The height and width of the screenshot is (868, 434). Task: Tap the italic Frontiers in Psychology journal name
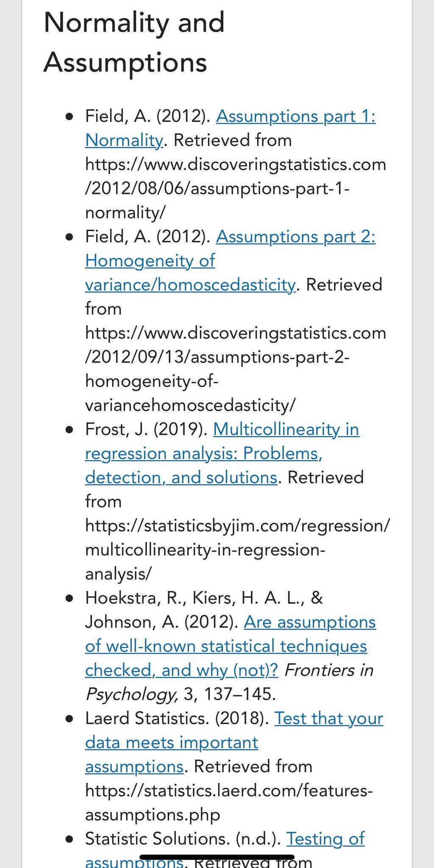pos(229,682)
